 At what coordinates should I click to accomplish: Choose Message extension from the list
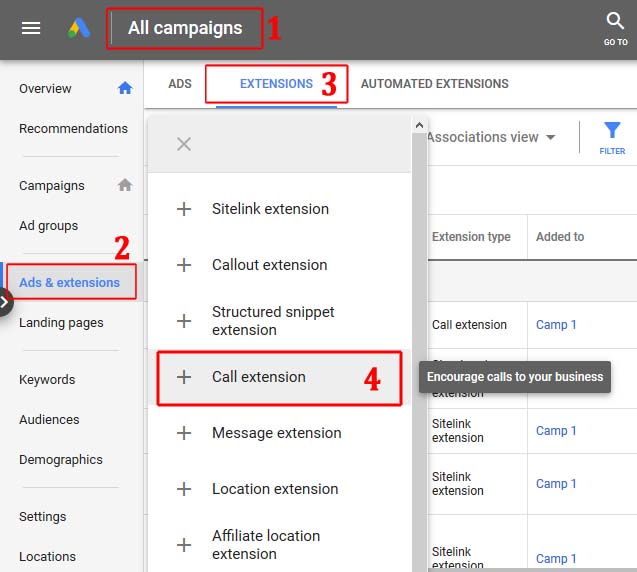(x=276, y=433)
